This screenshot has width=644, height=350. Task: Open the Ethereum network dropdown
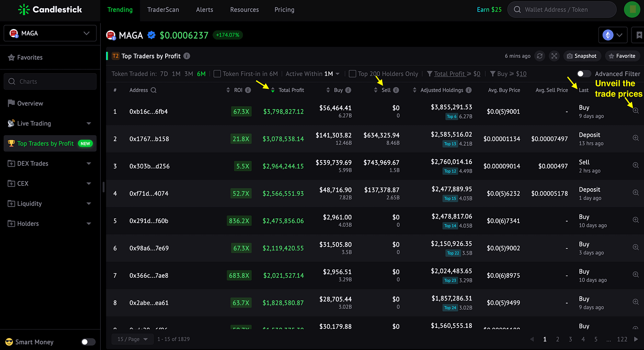(x=613, y=35)
